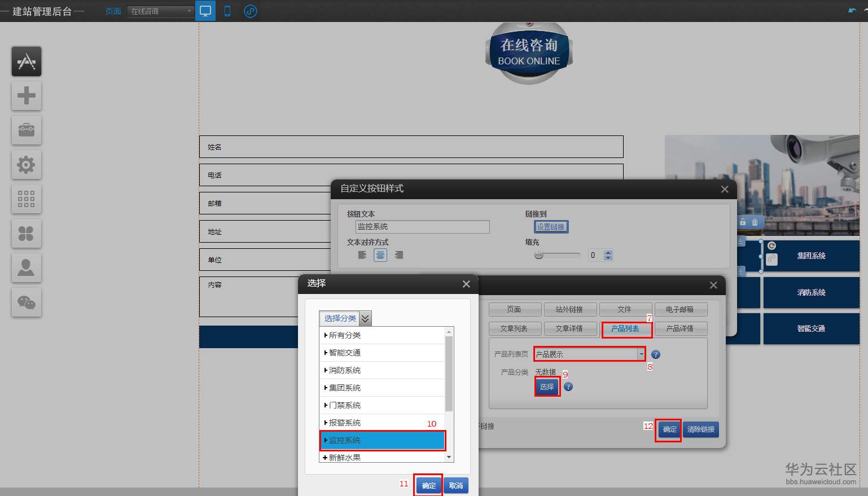Click the rotate icon on 集团系统 page button
Image resolution: width=868 pixels, height=496 pixels.
pyautogui.click(x=771, y=246)
